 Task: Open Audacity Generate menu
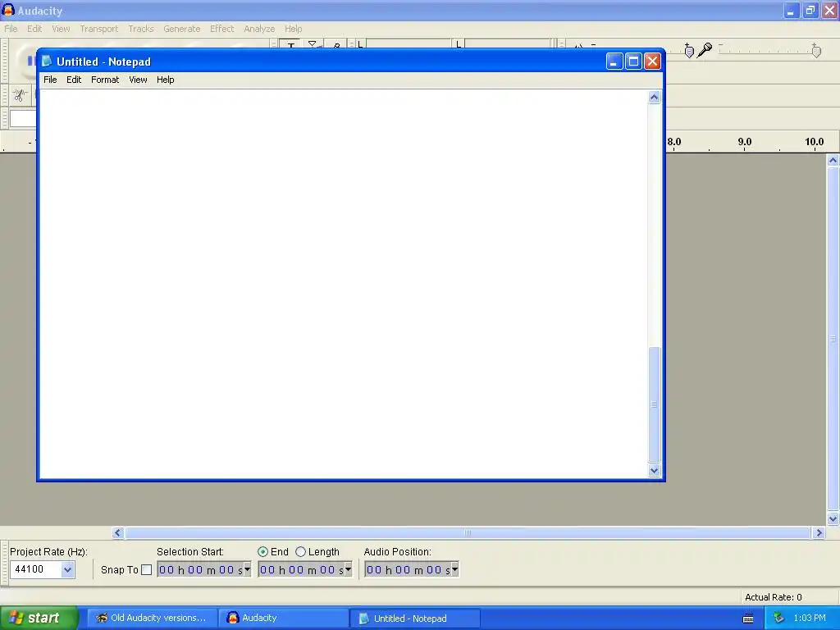coord(181,29)
